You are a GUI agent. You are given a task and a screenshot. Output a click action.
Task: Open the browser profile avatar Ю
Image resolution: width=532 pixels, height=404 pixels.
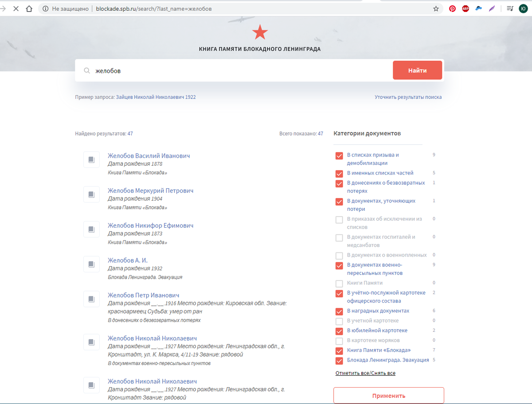[524, 8]
